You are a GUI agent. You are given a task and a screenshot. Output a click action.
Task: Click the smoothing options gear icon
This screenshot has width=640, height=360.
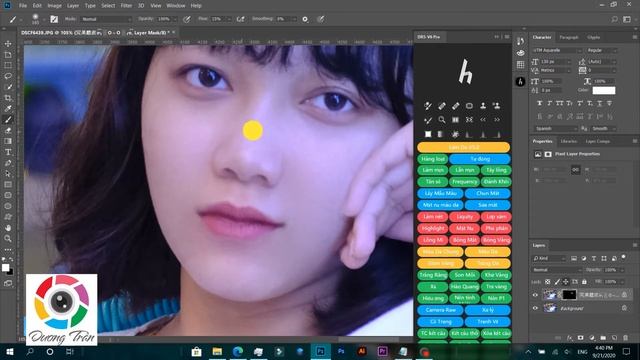pos(305,19)
